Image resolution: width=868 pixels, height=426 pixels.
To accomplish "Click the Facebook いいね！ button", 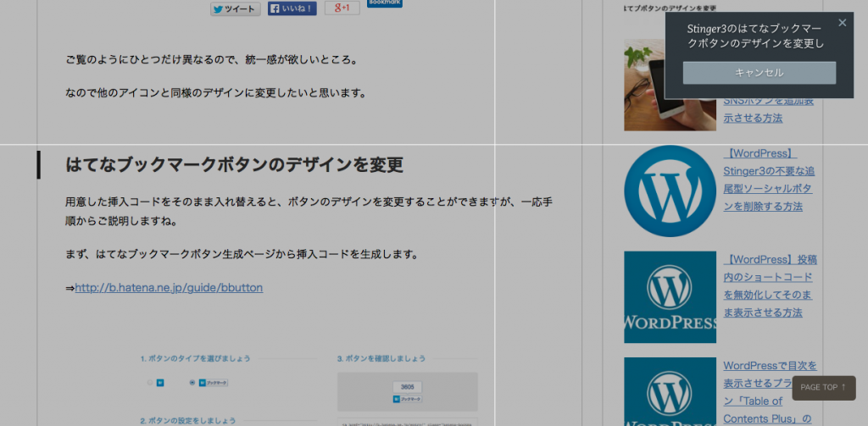I will click(292, 8).
